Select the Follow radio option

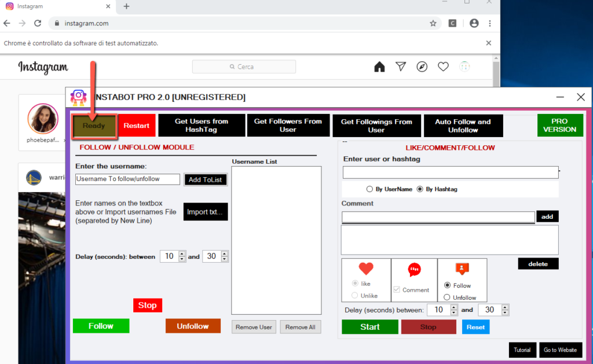coord(448,285)
